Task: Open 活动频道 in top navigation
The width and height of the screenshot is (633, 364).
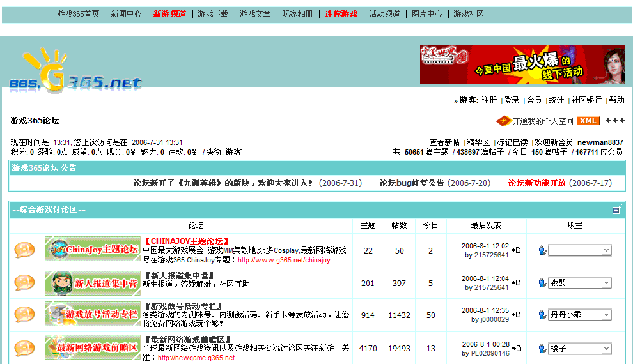Action: pyautogui.click(x=385, y=14)
